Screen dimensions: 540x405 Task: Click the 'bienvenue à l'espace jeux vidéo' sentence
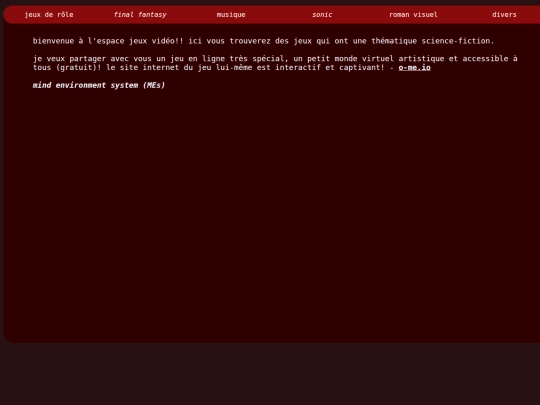(263, 41)
